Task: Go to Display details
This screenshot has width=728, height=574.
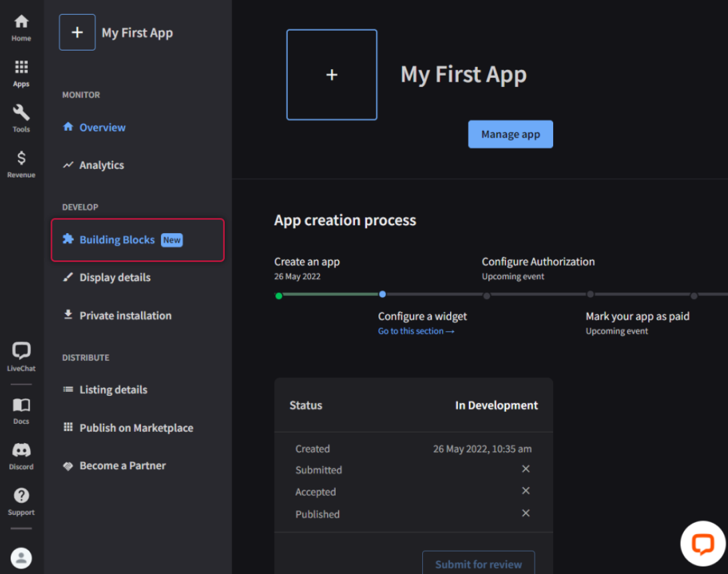Action: (x=114, y=278)
